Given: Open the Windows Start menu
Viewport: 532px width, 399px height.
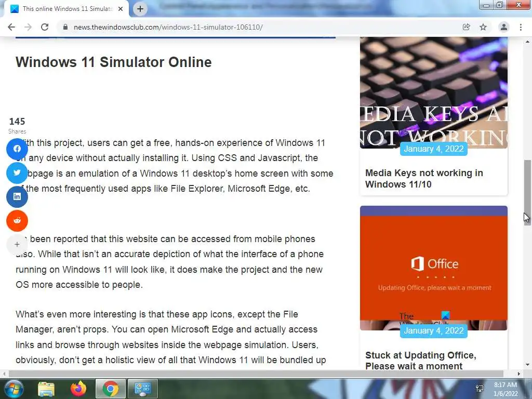Looking at the screenshot, I should (14, 389).
